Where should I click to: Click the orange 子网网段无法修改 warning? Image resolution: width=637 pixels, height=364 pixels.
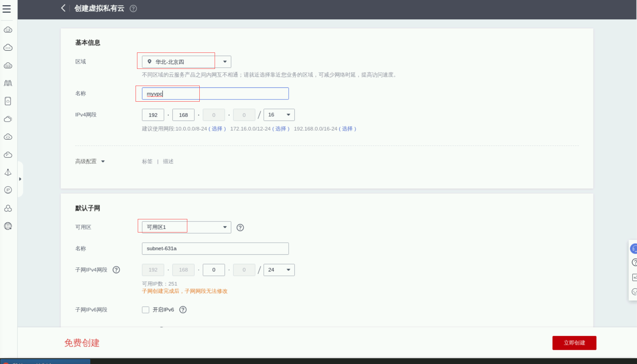pos(185,291)
